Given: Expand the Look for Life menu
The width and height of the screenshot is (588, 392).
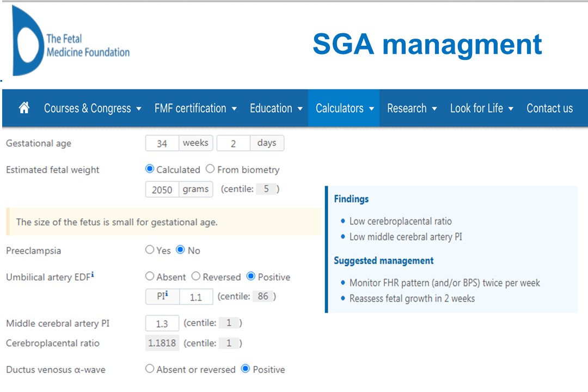Looking at the screenshot, I should click(x=481, y=108).
